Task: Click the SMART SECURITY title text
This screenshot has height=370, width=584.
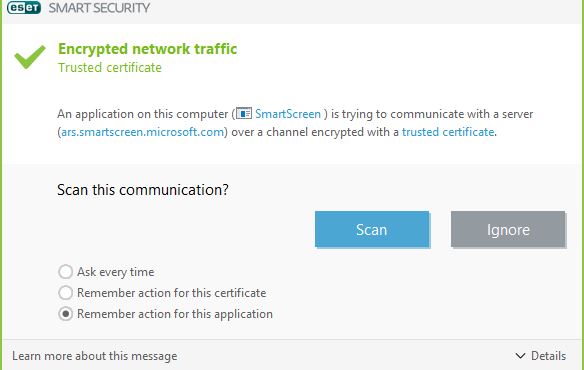Action: [99, 8]
